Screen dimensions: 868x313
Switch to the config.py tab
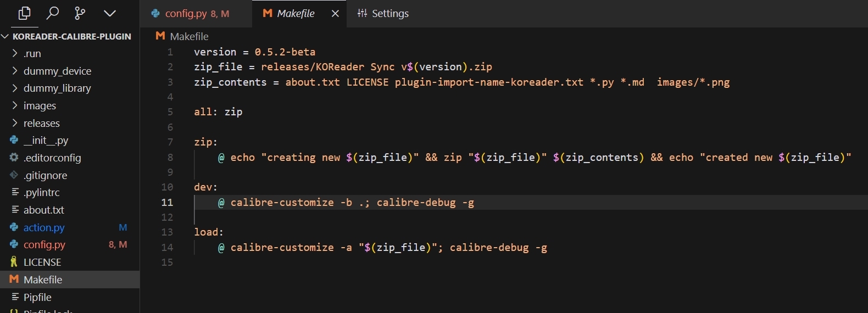pyautogui.click(x=186, y=14)
